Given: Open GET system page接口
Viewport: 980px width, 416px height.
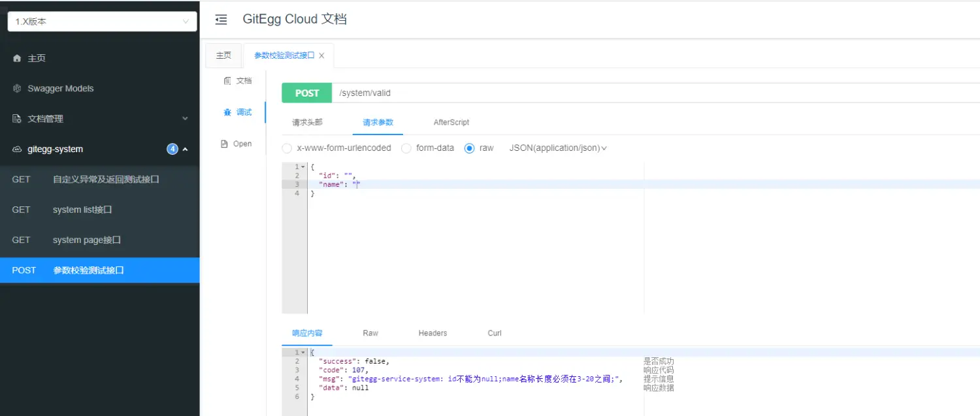Looking at the screenshot, I should point(99,240).
